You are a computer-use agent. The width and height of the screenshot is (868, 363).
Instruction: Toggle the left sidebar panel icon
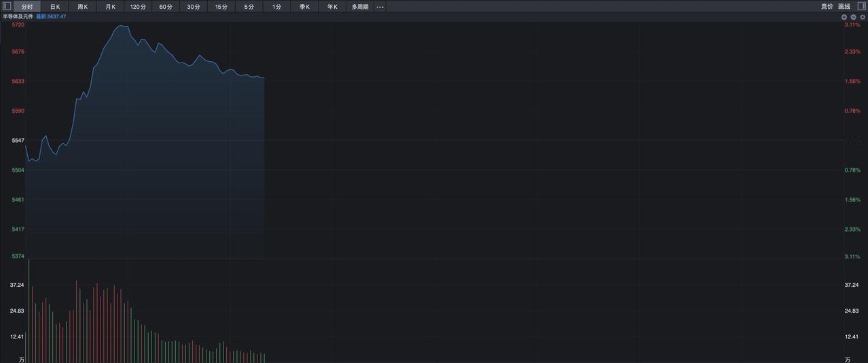click(6, 6)
